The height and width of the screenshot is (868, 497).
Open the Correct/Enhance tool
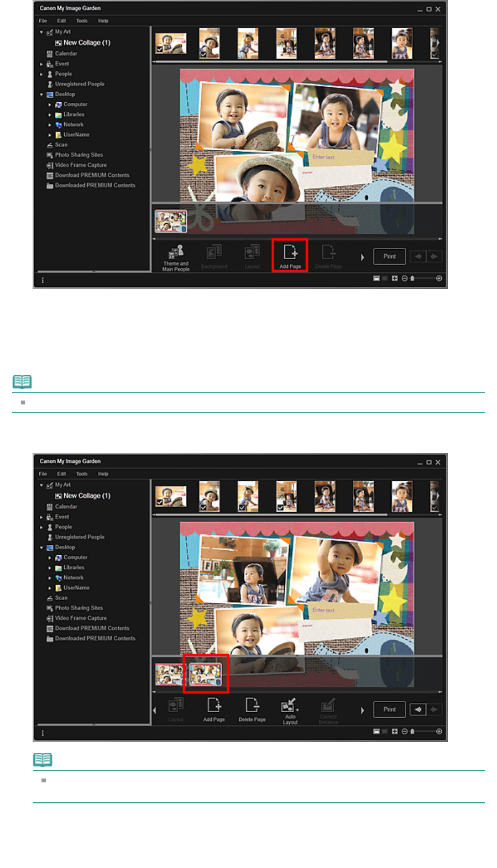pyautogui.click(x=328, y=711)
